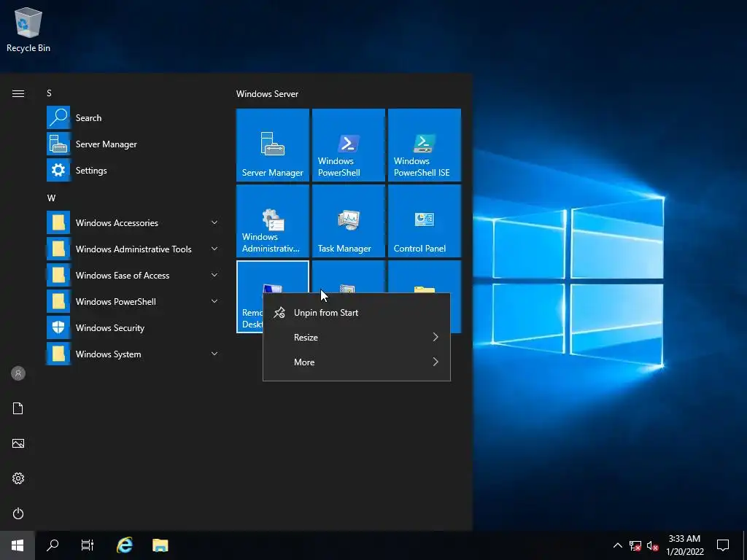747x560 pixels.
Task: Open File Explorer from the taskbar
Action: coord(160,545)
